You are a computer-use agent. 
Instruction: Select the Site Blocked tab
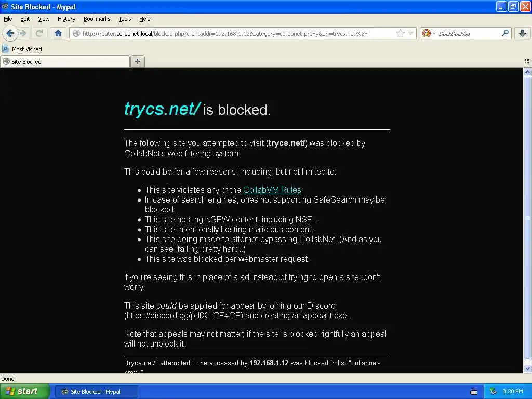[x=65, y=61]
